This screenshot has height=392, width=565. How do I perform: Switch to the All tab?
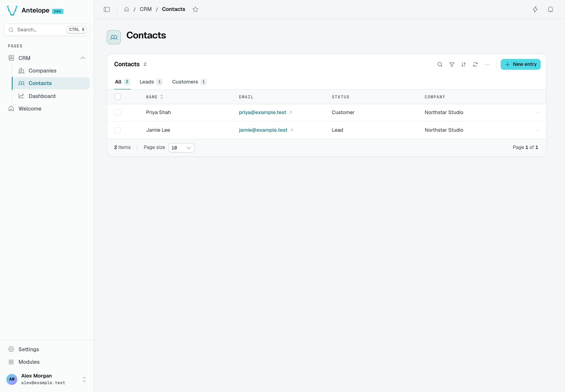click(x=122, y=82)
